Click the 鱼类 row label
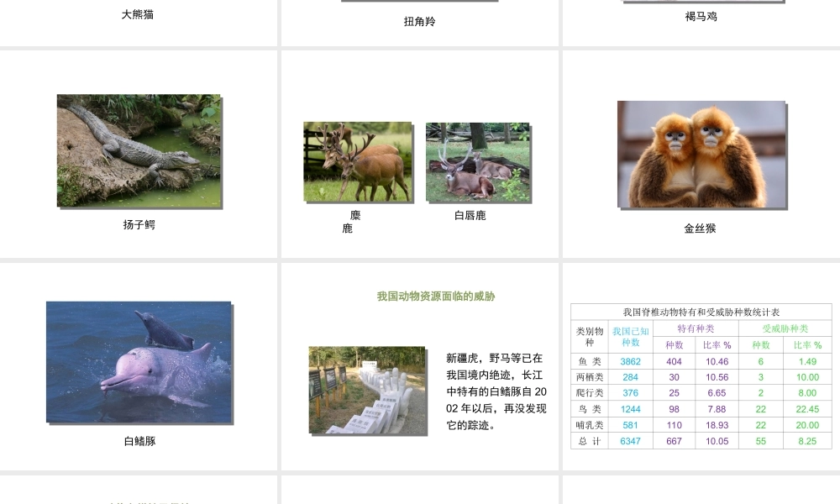Image resolution: width=840 pixels, height=504 pixels. pos(590,361)
